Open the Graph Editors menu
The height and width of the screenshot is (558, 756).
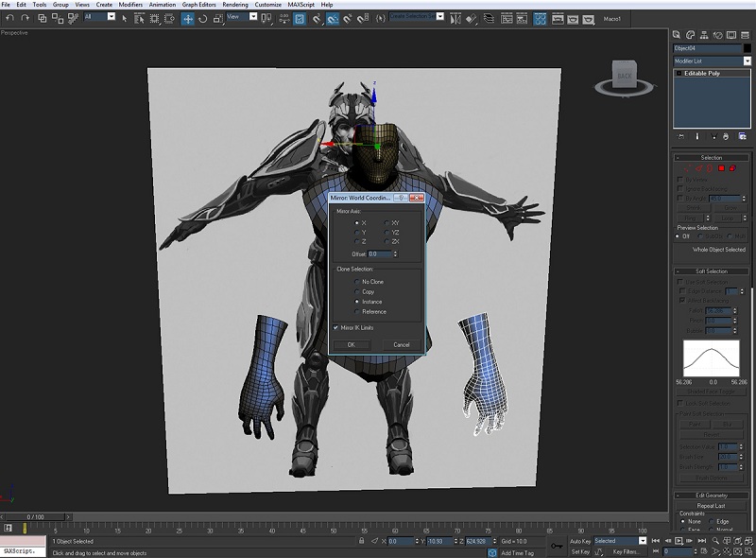[199, 5]
